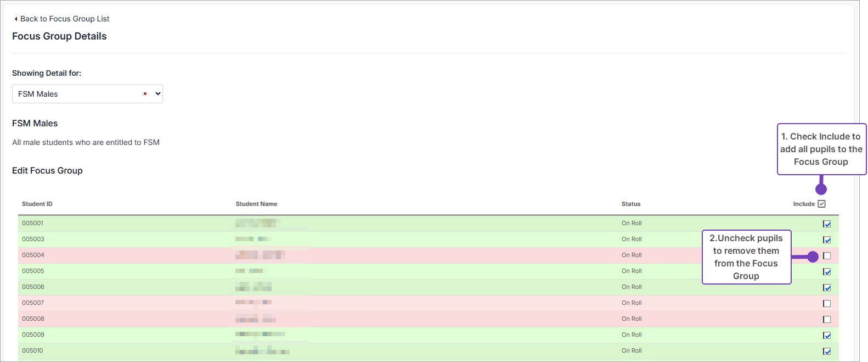Open the FSM Males dropdown
The width and height of the screenshot is (868, 362).
pyautogui.click(x=87, y=94)
